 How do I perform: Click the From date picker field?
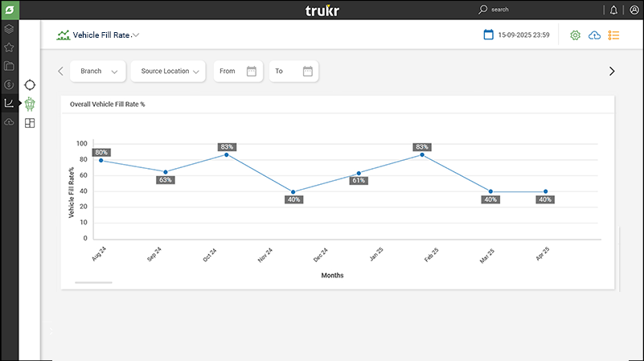237,72
